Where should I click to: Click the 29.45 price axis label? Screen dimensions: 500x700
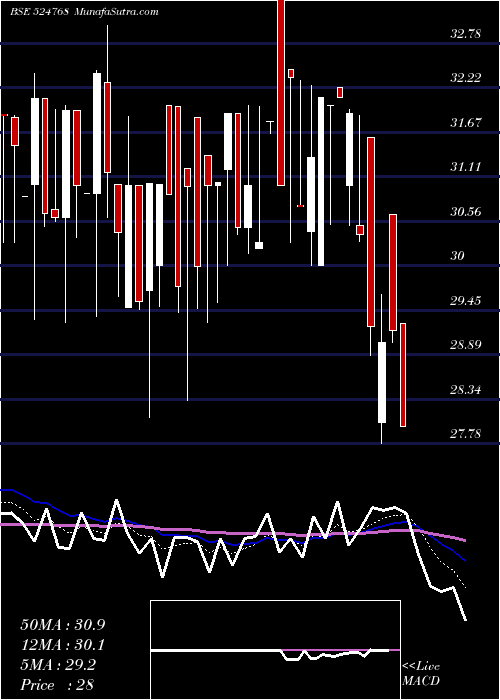pos(465,300)
